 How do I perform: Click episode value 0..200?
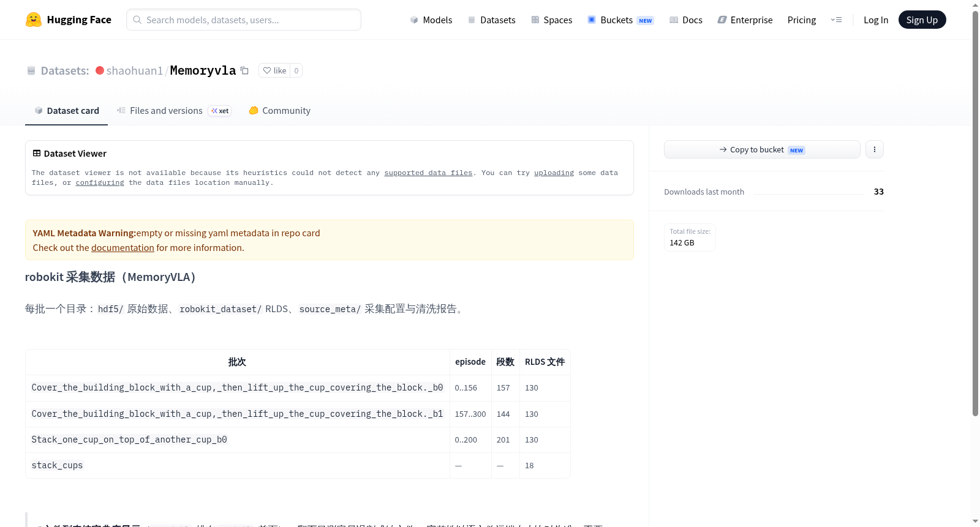pyautogui.click(x=466, y=440)
